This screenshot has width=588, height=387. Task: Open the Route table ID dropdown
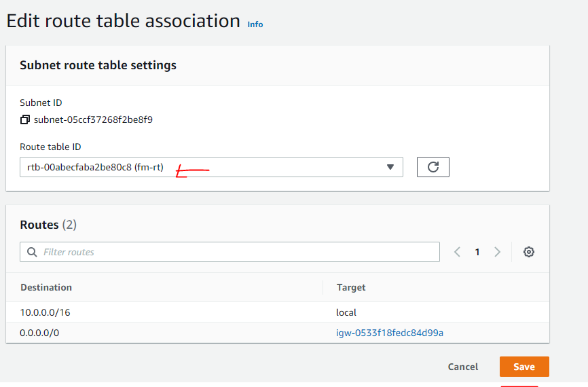tap(211, 167)
